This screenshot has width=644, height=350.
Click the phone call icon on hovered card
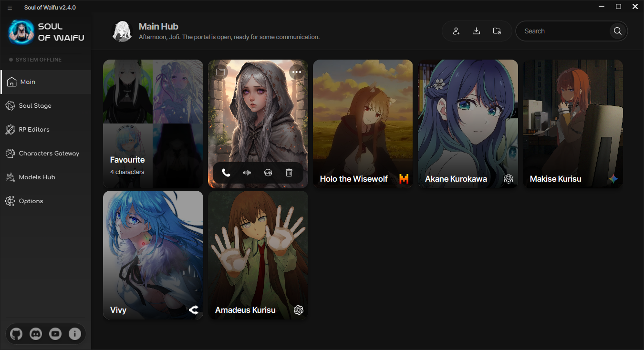[226, 173]
